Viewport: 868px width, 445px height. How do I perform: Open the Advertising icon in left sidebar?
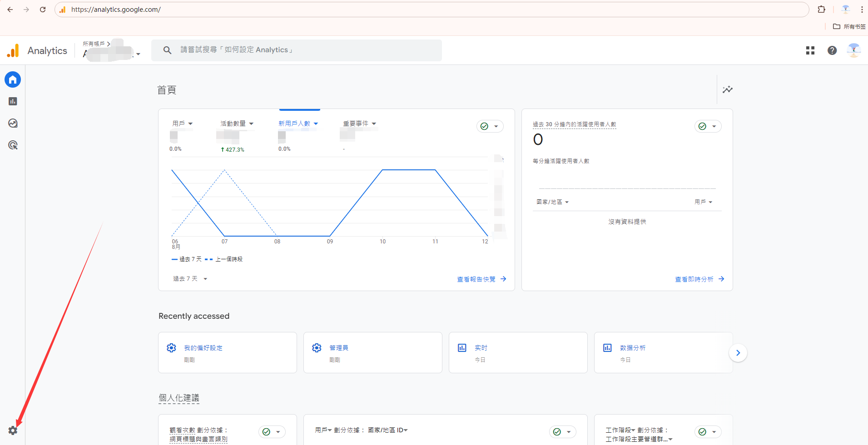pos(13,145)
